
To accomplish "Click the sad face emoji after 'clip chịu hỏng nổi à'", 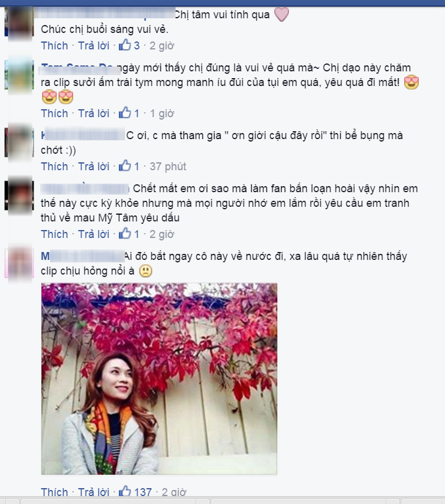I will [x=146, y=271].
